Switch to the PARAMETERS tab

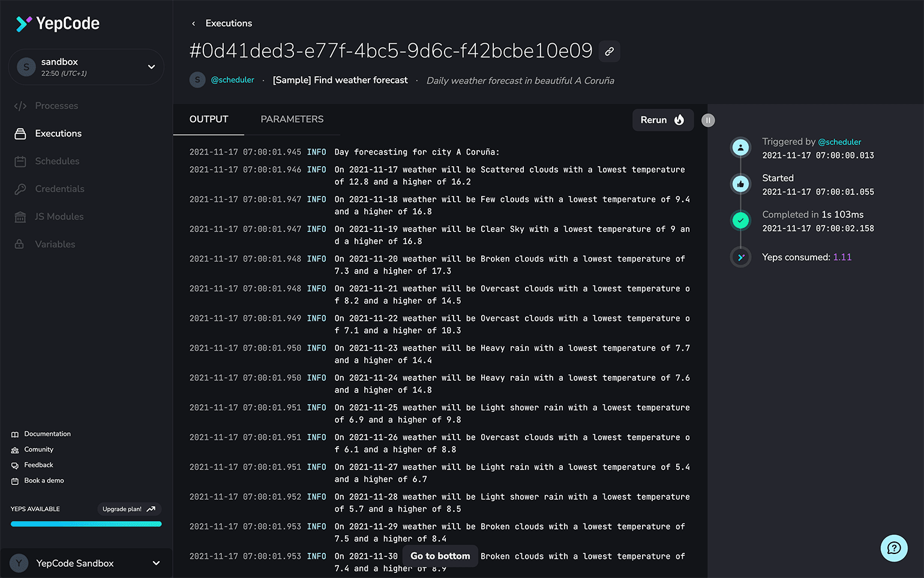tap(292, 119)
